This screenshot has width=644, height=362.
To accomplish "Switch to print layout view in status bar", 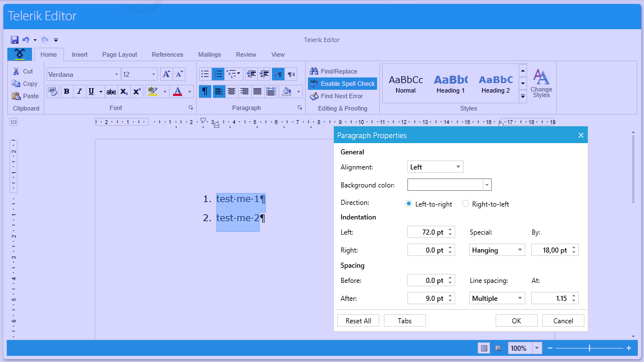I will pyautogui.click(x=484, y=348).
